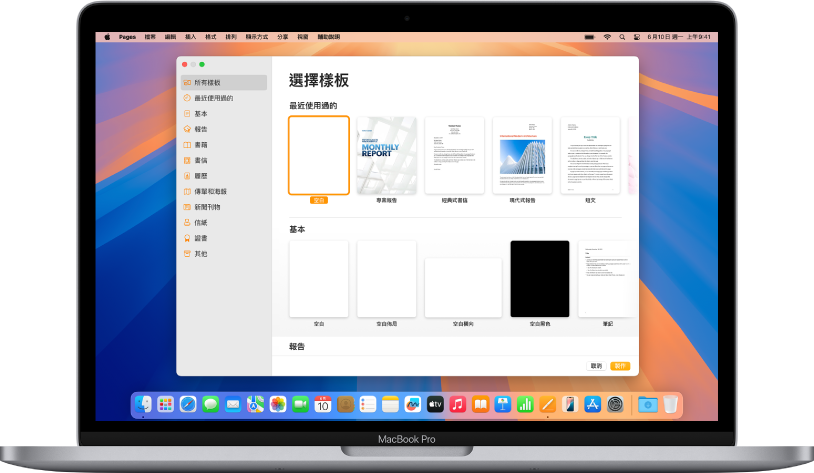Viewport: 814px width, 473px height.
Task: Choose the 經典式書信 template thumbnail
Action: click(455, 155)
